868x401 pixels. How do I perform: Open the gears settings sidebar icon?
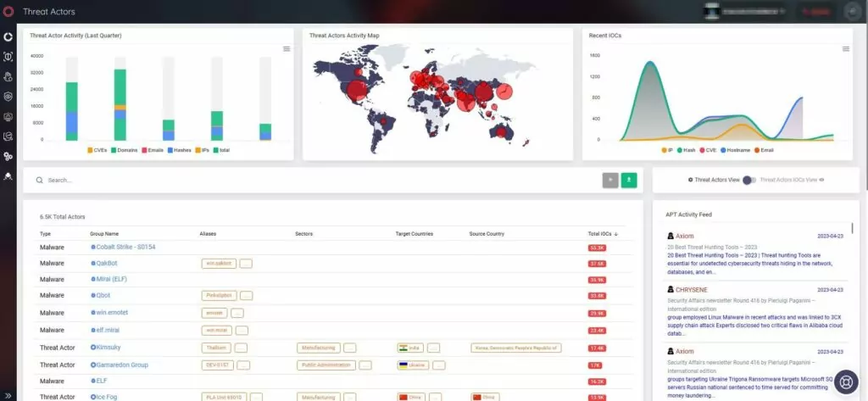(x=8, y=156)
